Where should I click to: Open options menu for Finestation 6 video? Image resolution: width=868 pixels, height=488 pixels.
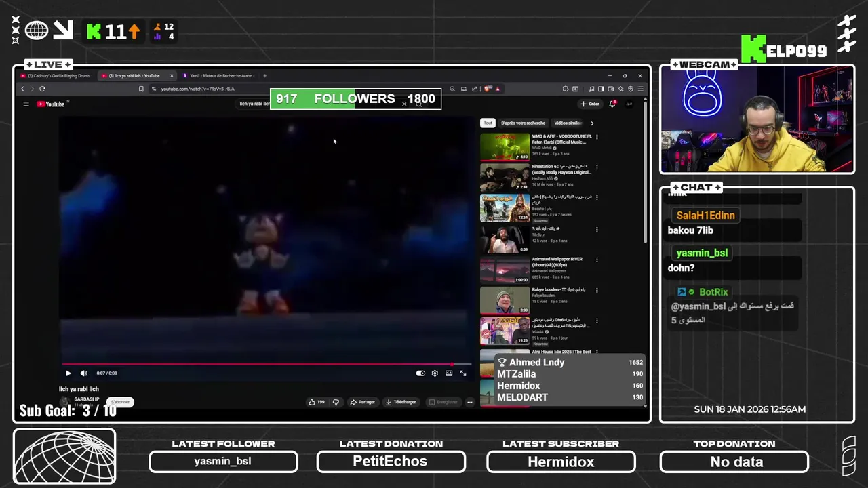point(597,167)
